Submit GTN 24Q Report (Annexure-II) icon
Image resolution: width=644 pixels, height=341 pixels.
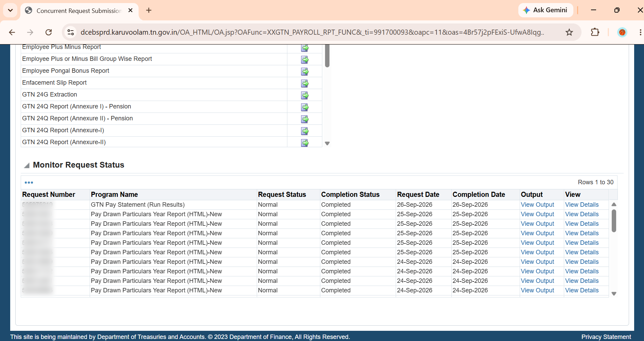click(x=305, y=143)
